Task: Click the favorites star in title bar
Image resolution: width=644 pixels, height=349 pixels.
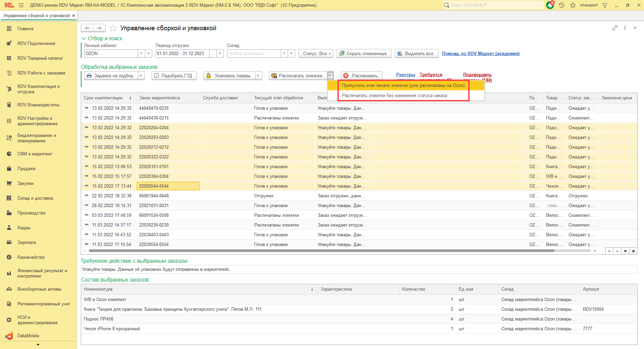Action: (x=573, y=5)
